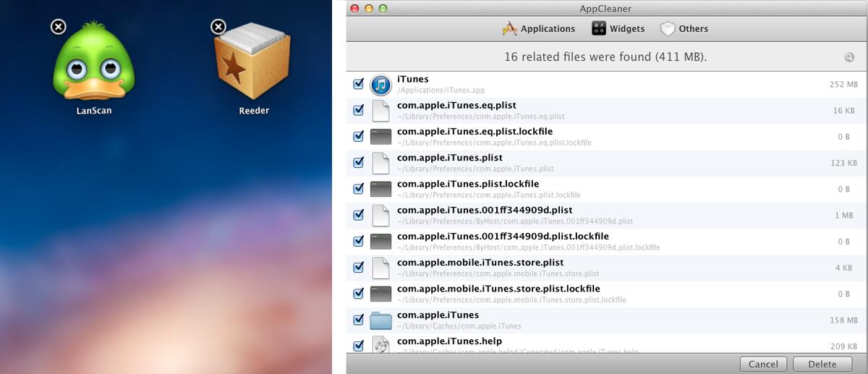
Task: Select the iTunes row name text
Action: (413, 79)
